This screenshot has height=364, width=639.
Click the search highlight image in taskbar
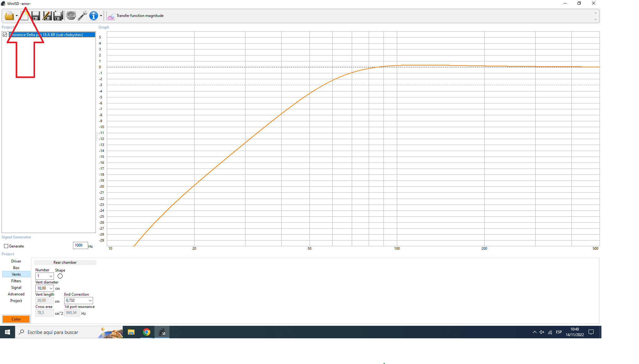point(110,332)
